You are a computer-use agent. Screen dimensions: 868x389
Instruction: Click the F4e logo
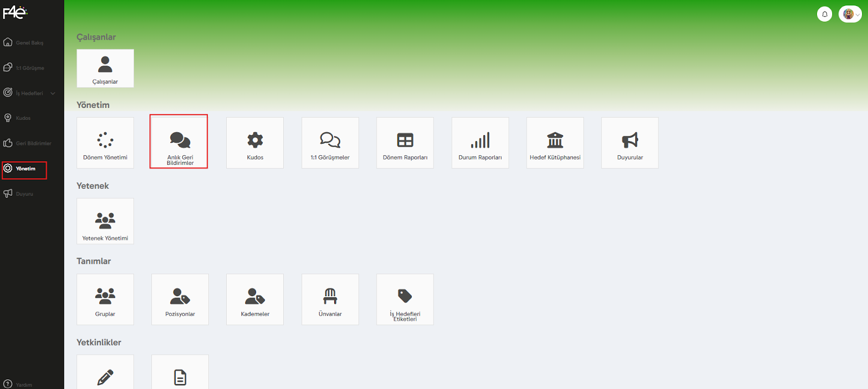(x=15, y=11)
